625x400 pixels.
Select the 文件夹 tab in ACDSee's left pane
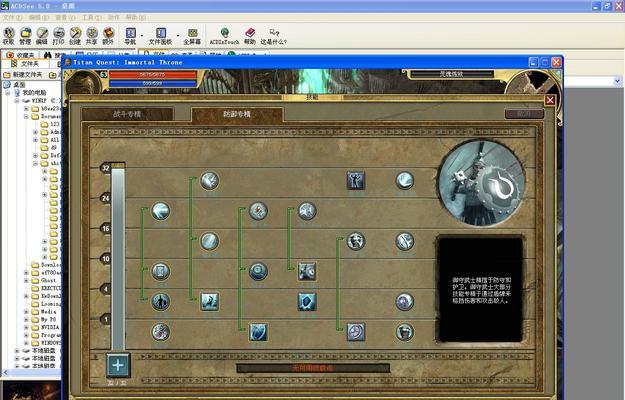(26, 64)
